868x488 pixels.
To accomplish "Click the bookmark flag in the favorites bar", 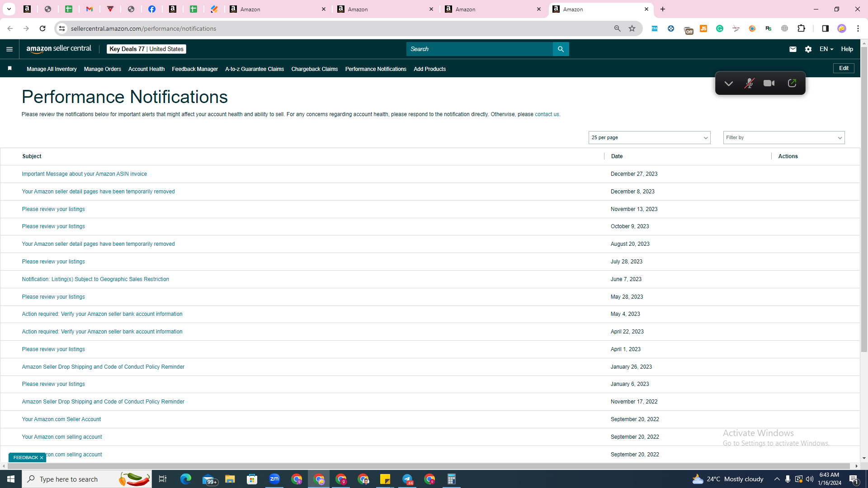I will 9,69.
